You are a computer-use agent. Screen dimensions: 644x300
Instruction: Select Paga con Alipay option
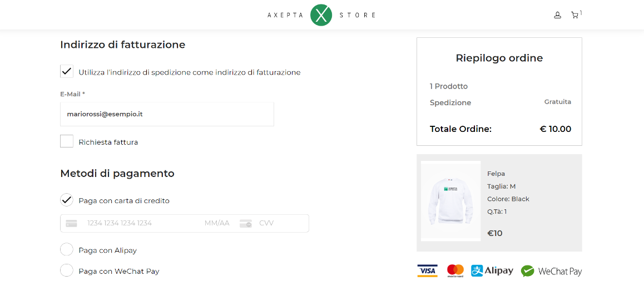67,250
